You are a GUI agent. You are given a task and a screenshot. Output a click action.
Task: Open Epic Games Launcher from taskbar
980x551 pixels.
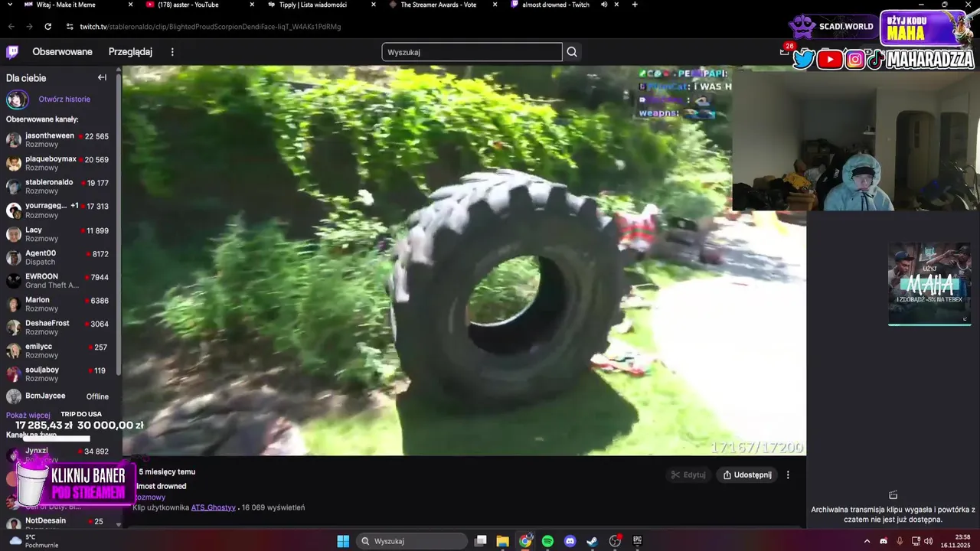tap(637, 541)
